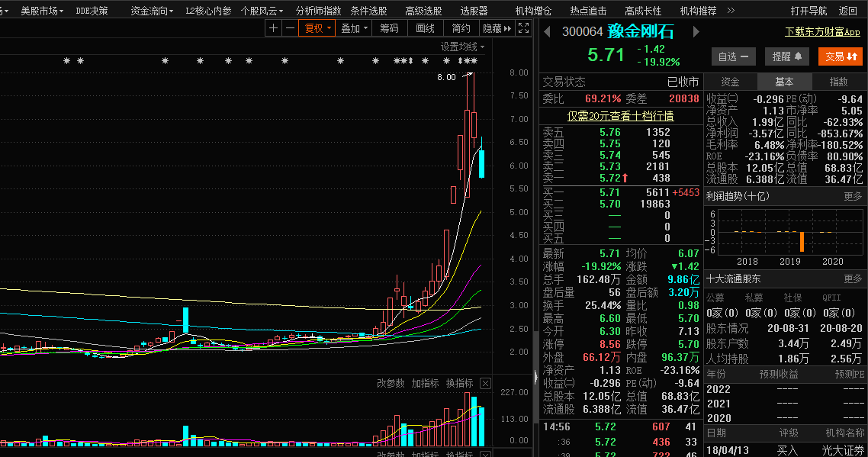868x457 pixels.
Task: Open 个股风云 menu
Action: pyautogui.click(x=262, y=11)
